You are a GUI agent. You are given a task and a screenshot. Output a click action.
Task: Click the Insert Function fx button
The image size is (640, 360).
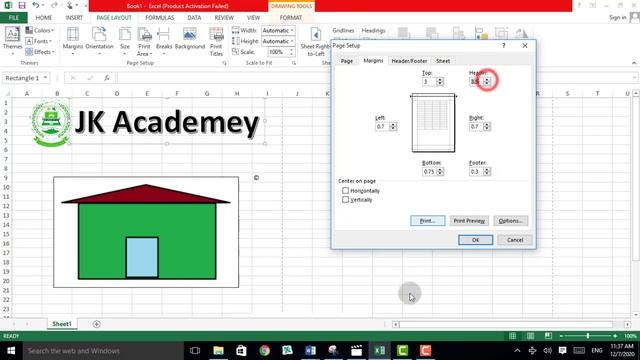click(107, 78)
